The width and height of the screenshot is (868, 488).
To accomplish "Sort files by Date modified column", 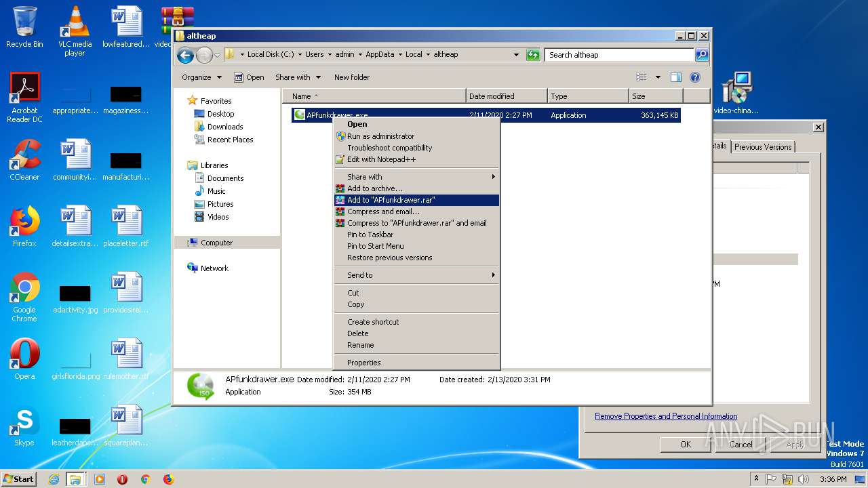I will pyautogui.click(x=507, y=96).
